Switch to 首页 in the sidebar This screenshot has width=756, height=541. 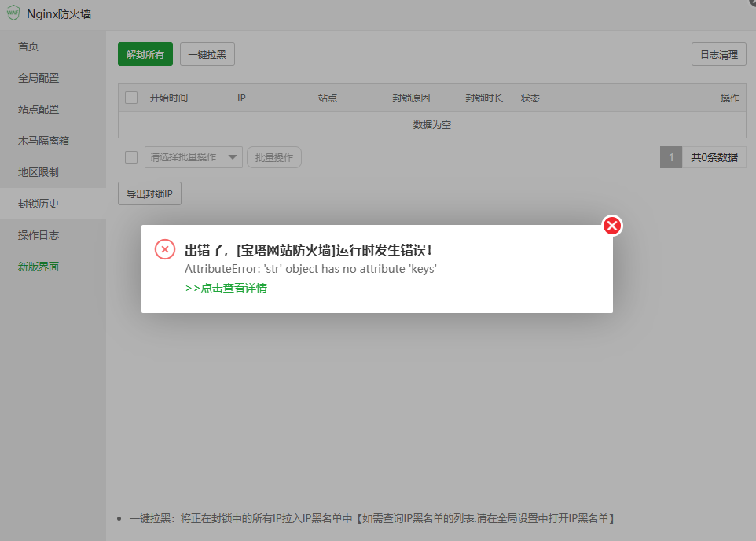[28, 46]
